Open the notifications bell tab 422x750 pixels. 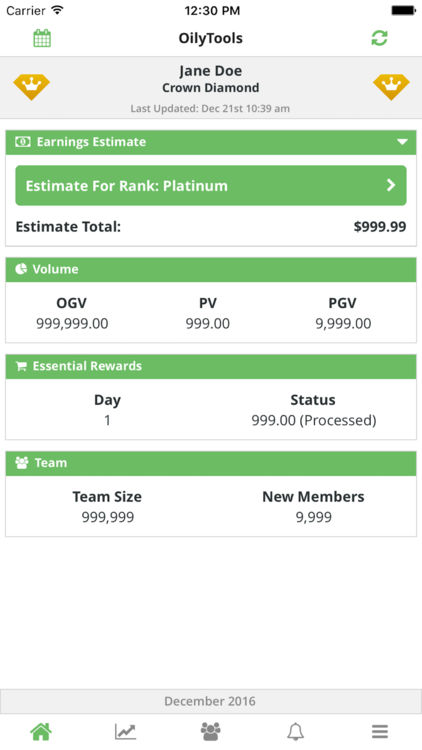point(295,731)
